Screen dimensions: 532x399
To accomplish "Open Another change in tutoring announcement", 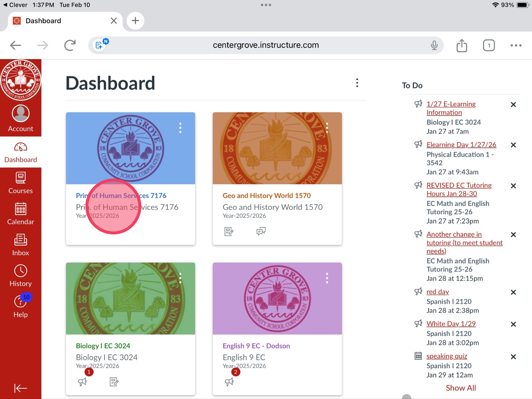I will point(464,243).
